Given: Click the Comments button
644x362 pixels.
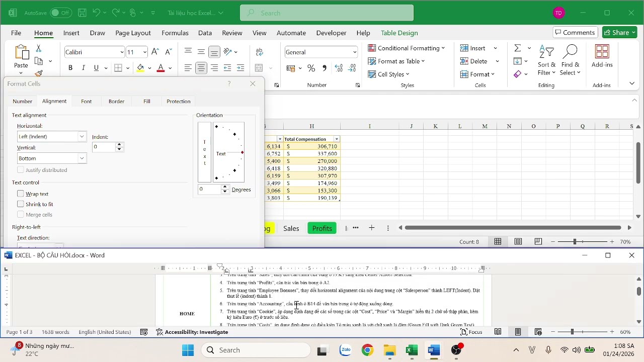Looking at the screenshot, I should (576, 32).
